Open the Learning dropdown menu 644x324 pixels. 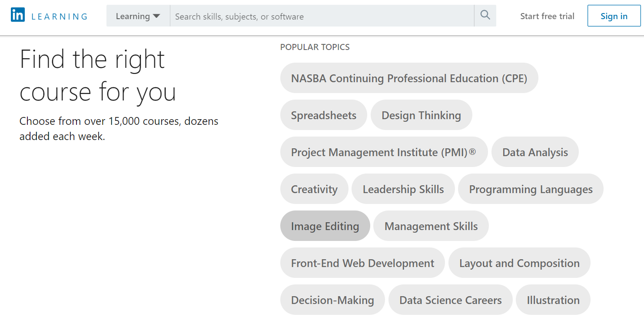(138, 16)
